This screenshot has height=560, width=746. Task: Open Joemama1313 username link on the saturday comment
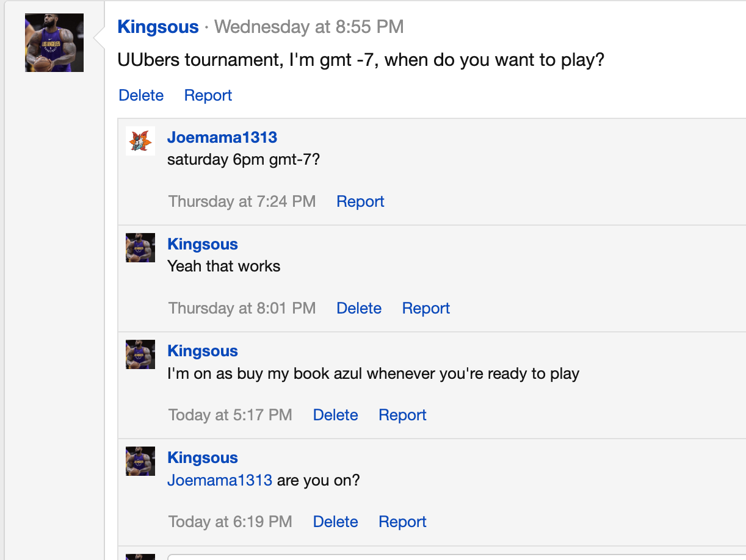[222, 137]
